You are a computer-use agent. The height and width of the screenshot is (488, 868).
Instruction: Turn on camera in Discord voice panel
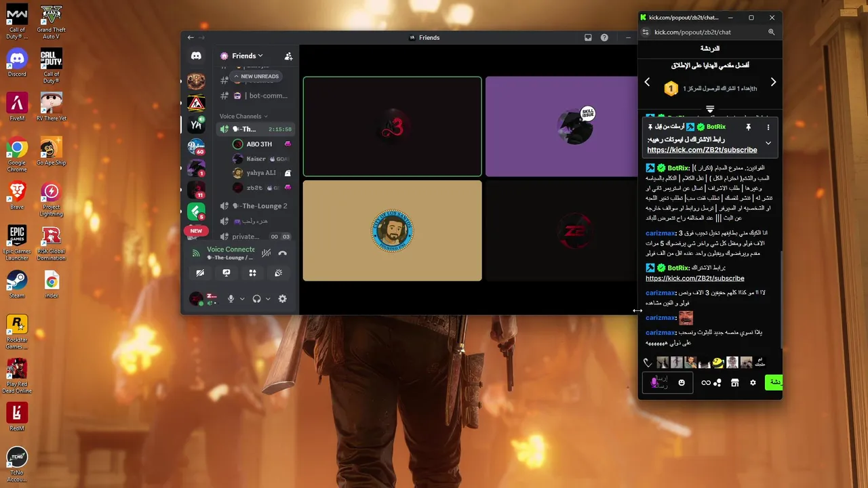pyautogui.click(x=200, y=273)
